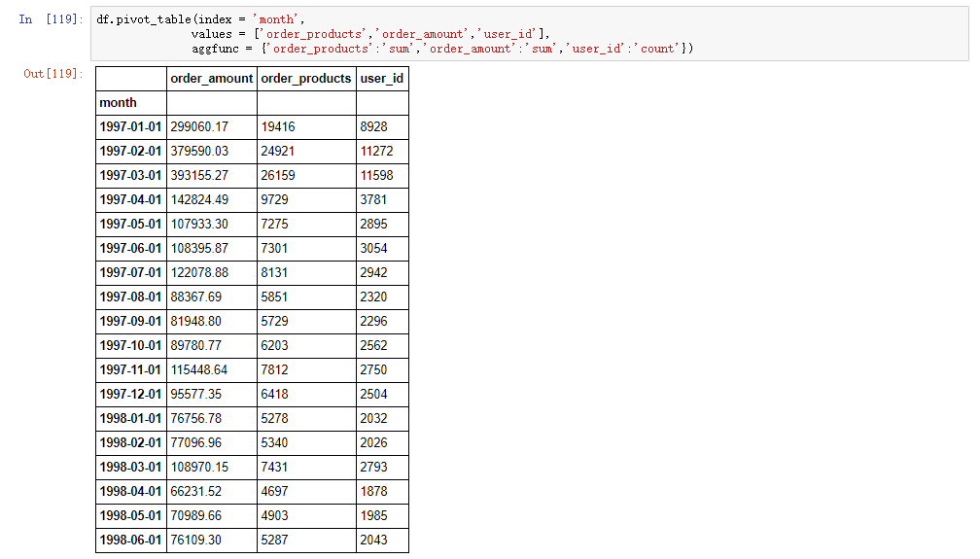Select the 1997-11-01 row label
Screen dimensions: 980x559
click(131, 370)
